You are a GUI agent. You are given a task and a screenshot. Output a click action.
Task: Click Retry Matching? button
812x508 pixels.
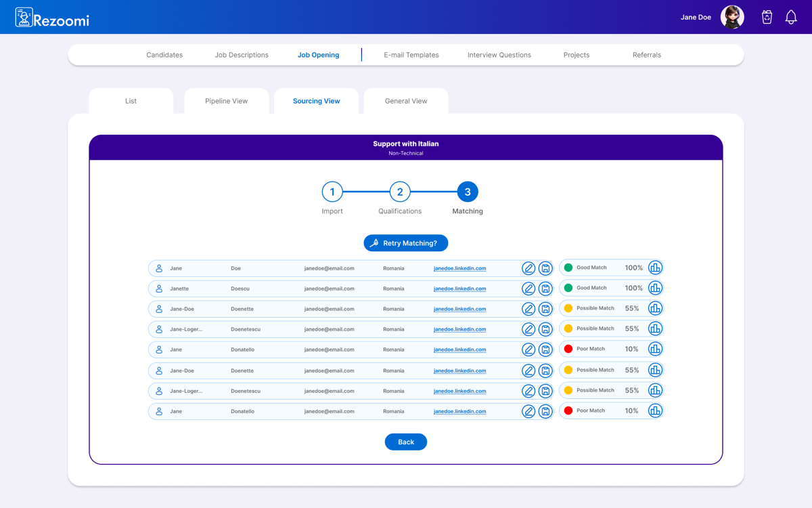(406, 243)
